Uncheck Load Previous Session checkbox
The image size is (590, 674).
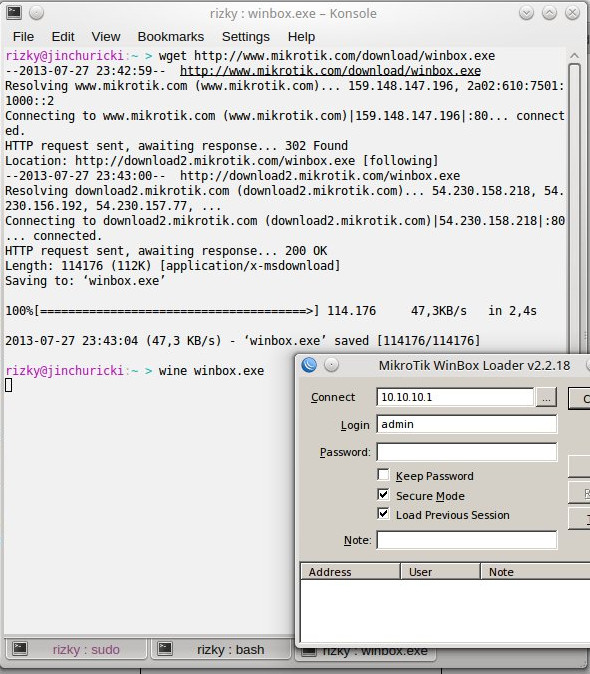[x=383, y=514]
